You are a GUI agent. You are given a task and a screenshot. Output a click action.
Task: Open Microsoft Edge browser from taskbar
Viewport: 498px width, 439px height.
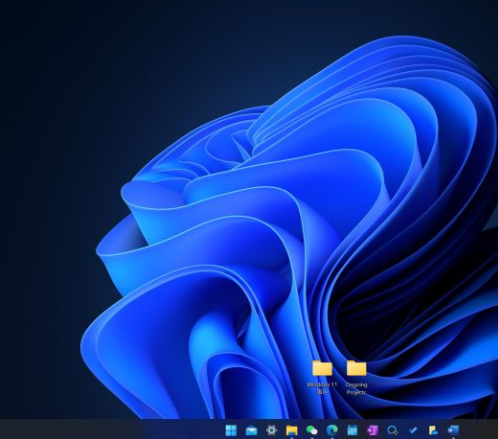(x=332, y=430)
